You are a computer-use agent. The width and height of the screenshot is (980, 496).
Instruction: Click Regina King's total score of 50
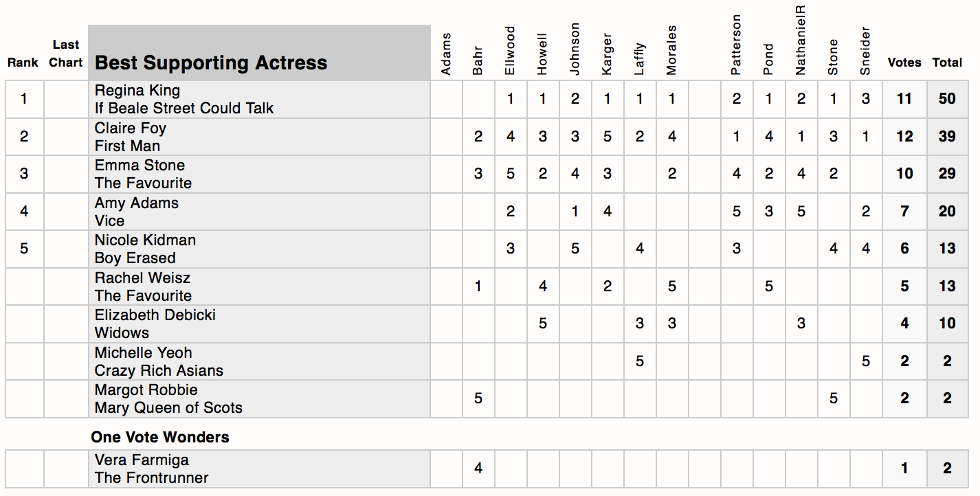(947, 99)
